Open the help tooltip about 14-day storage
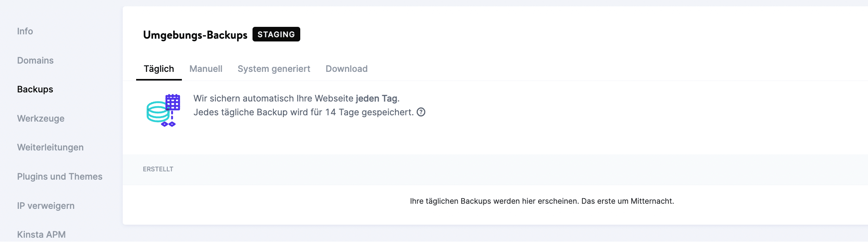The height and width of the screenshot is (244, 868). pyautogui.click(x=421, y=113)
